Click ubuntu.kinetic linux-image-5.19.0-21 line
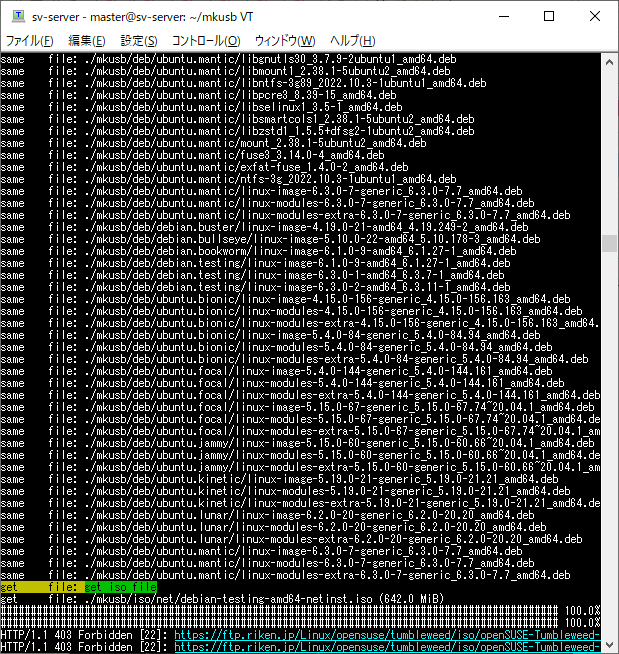Screen dimensions: 619x654 click(279, 479)
